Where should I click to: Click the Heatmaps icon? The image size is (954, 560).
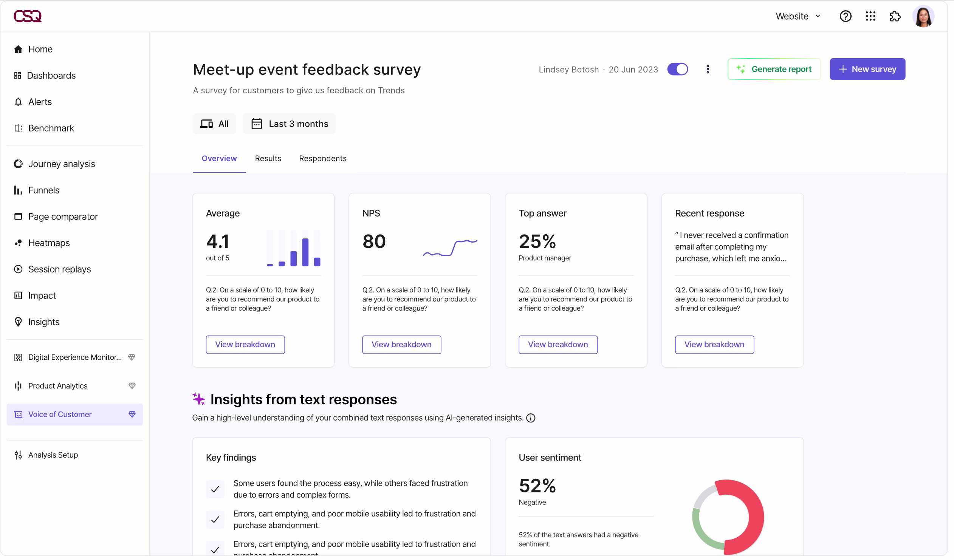[18, 243]
